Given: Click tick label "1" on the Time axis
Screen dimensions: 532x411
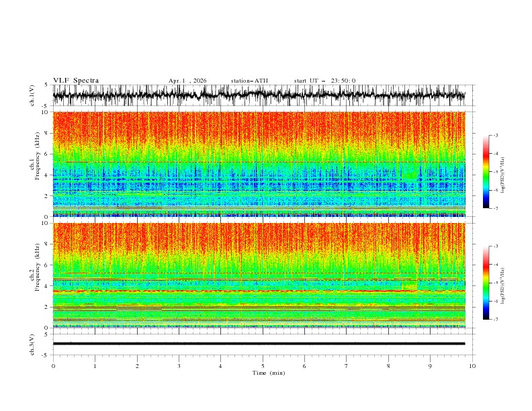Looking at the screenshot, I should pyautogui.click(x=95, y=366).
